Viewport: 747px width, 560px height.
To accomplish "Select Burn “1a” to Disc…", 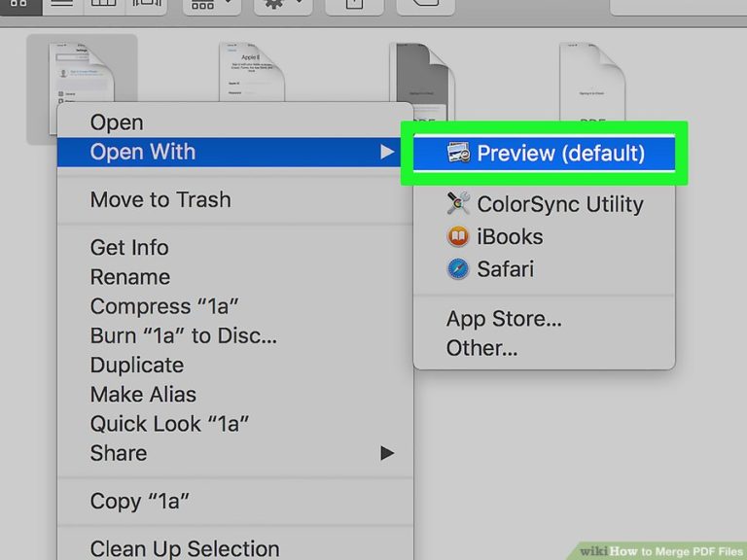I will (234, 335).
